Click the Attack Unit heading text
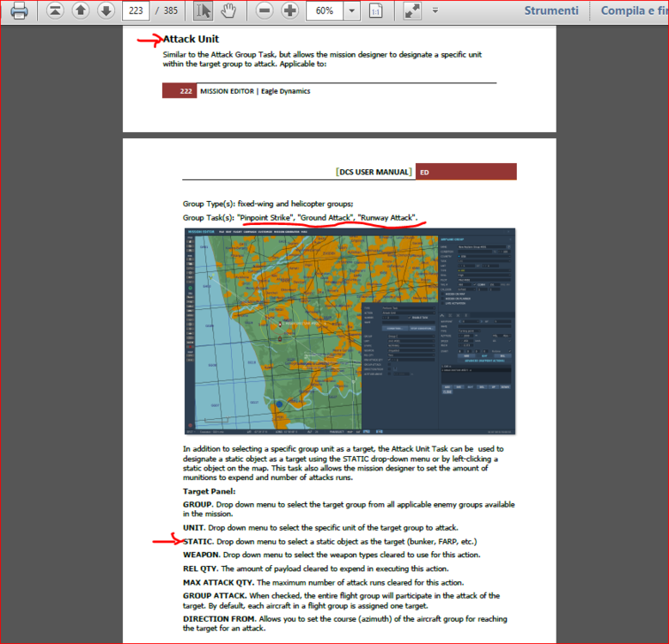669x644 pixels. coord(191,39)
